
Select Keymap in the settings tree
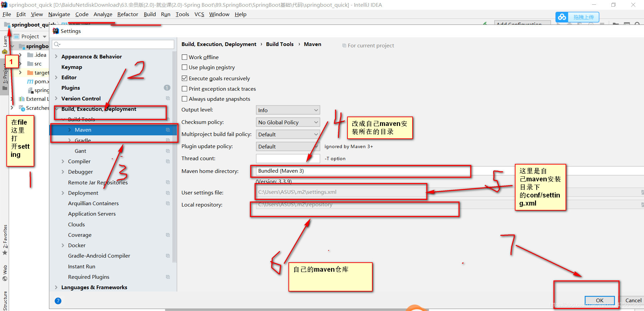[x=72, y=67]
